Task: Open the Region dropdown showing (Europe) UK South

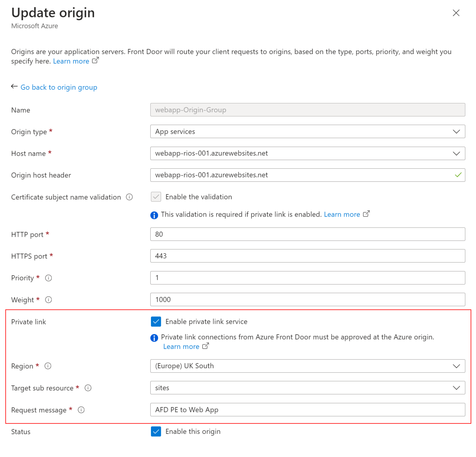Action: tap(456, 366)
